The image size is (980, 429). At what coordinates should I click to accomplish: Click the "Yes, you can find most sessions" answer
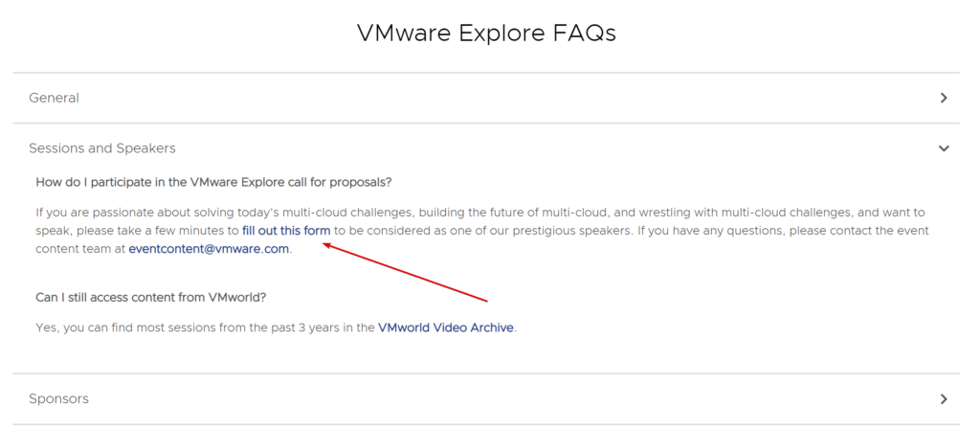tap(277, 327)
